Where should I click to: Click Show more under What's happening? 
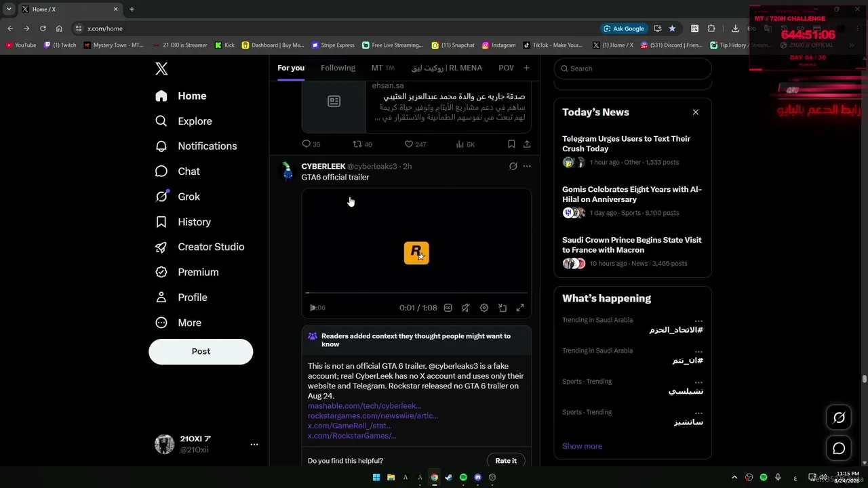pos(582,446)
